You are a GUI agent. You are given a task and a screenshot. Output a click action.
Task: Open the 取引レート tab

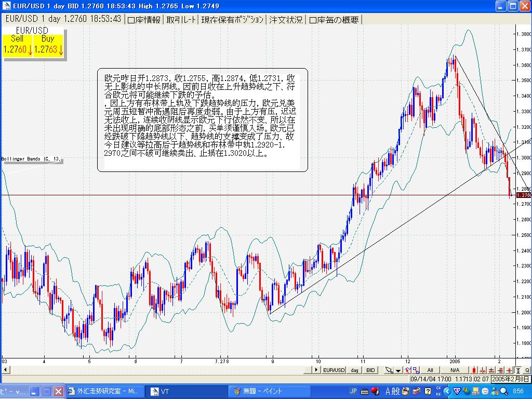tap(181, 20)
